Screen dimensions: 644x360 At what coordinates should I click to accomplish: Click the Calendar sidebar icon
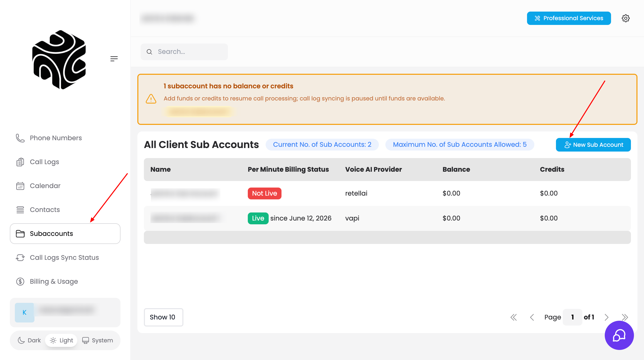point(20,186)
